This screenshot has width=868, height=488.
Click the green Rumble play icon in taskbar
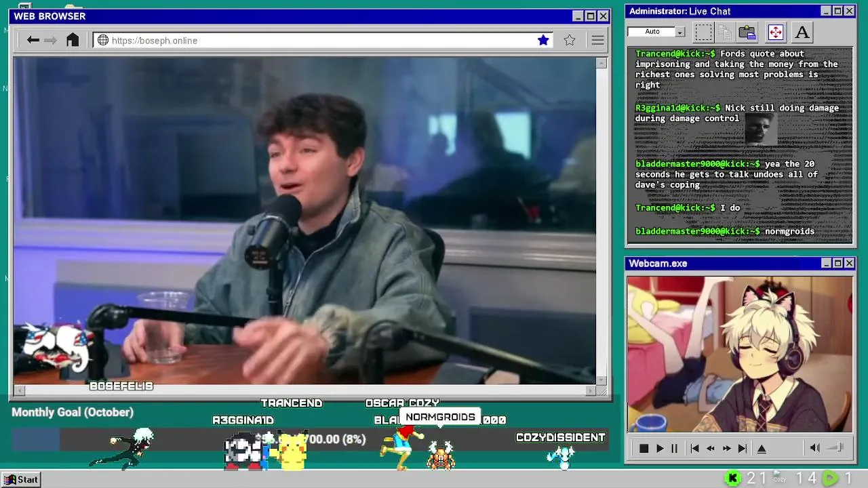[x=830, y=479]
